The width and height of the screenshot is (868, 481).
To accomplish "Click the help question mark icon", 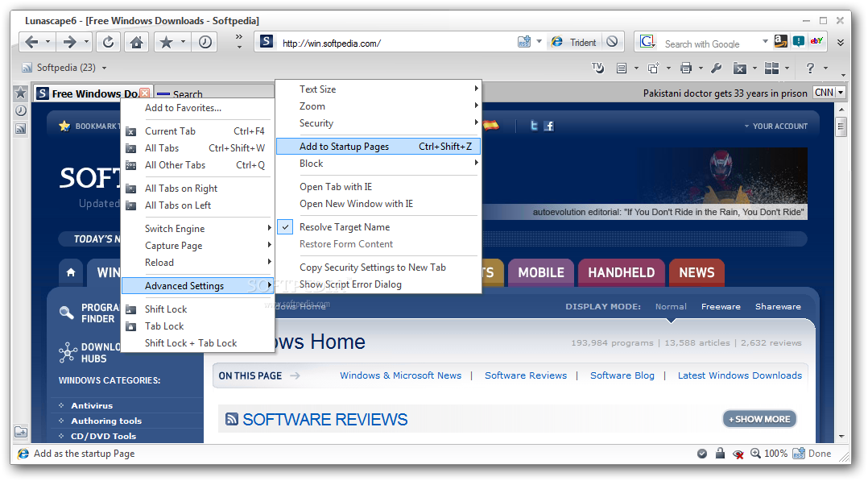I will tap(810, 68).
